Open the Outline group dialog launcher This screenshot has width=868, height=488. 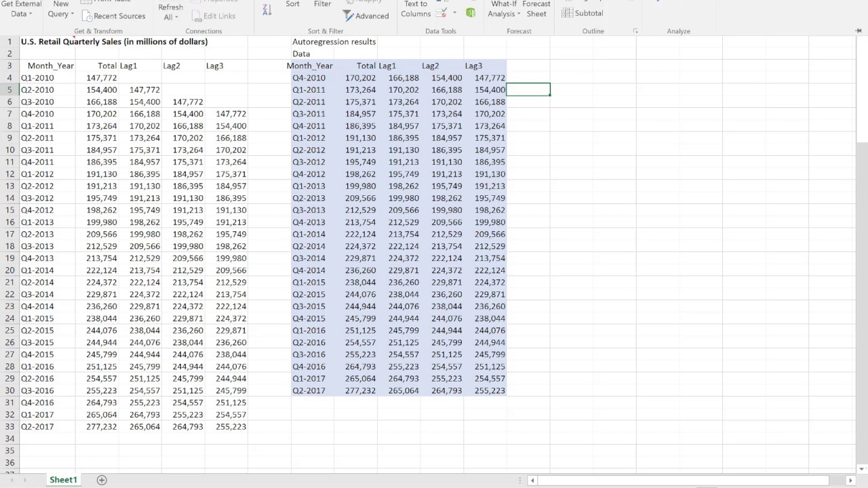(635, 31)
